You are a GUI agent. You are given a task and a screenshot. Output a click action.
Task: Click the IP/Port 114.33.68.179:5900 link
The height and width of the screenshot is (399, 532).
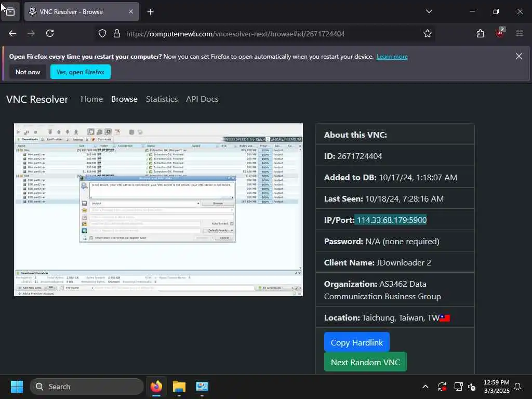click(x=392, y=220)
